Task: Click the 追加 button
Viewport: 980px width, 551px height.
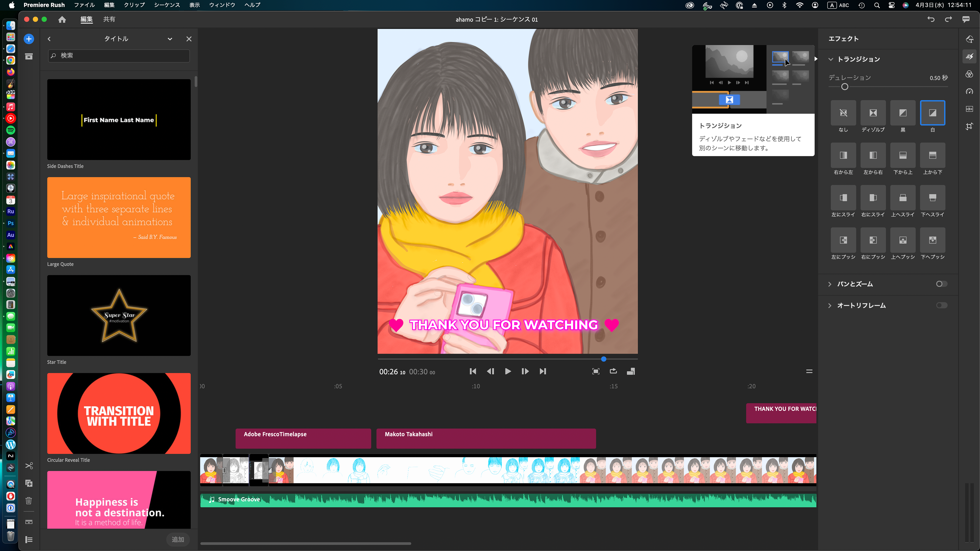Action: click(x=178, y=540)
